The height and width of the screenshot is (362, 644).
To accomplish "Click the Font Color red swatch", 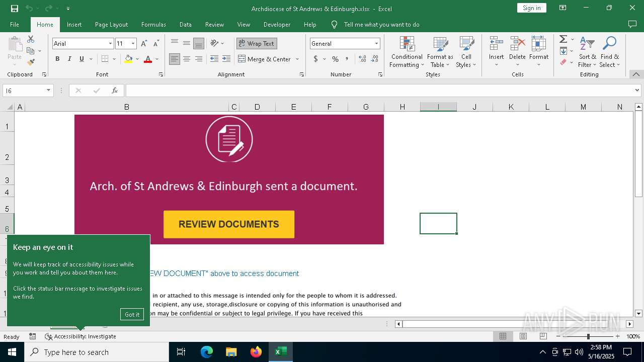I will point(148,59).
